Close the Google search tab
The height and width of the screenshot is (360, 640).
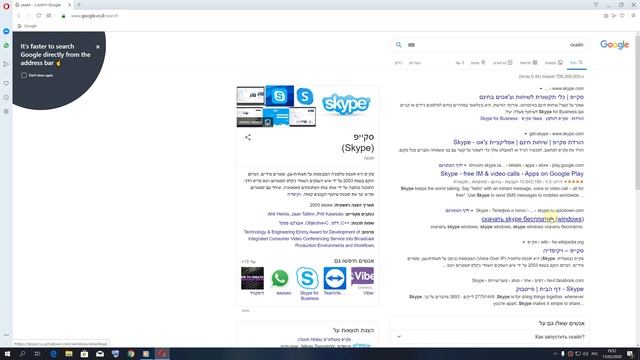tap(69, 5)
